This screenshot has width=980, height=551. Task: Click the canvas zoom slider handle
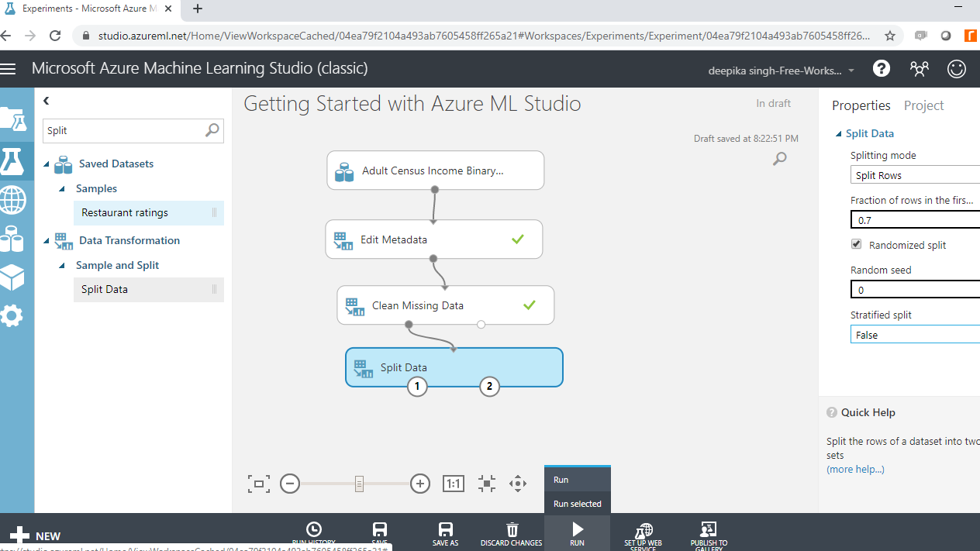pos(359,484)
